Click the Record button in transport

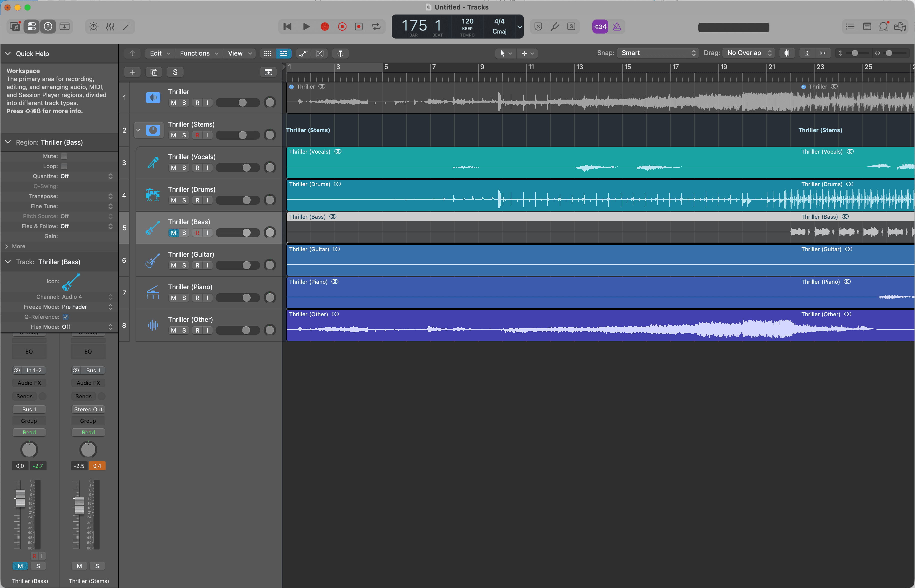coord(324,26)
